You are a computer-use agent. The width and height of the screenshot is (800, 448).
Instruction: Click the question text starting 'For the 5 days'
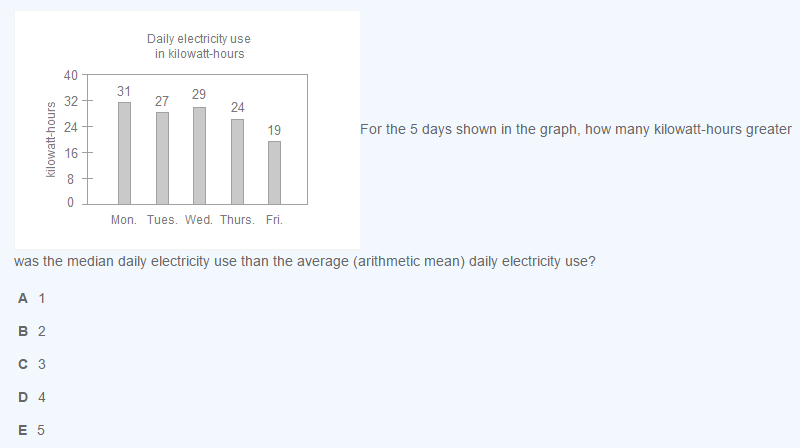[x=575, y=130]
